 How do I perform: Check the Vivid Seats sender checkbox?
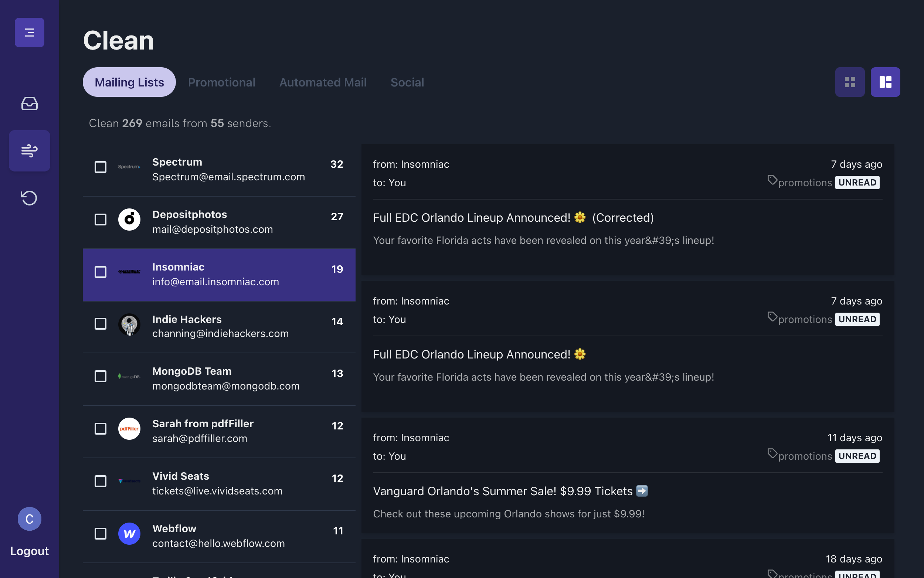coord(101,481)
